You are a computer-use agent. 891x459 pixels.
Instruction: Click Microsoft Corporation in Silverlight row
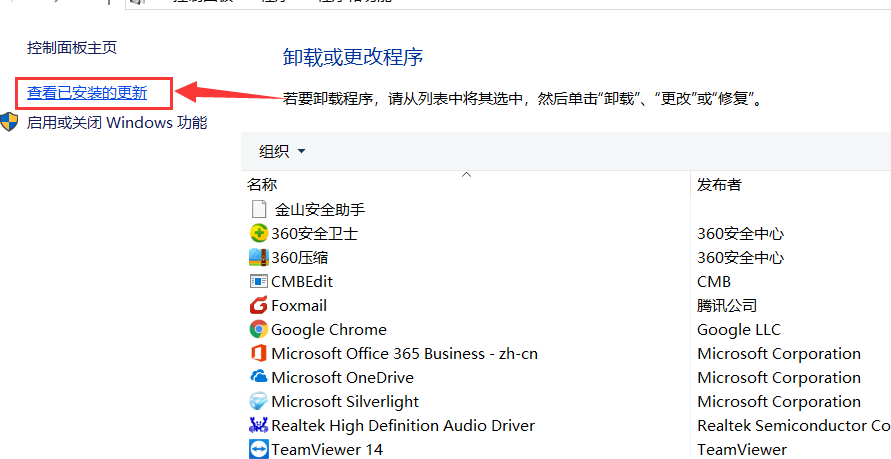tap(778, 402)
